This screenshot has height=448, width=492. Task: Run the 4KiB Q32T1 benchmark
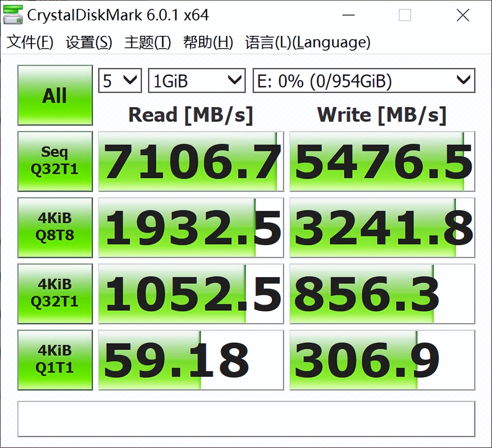[x=55, y=293]
